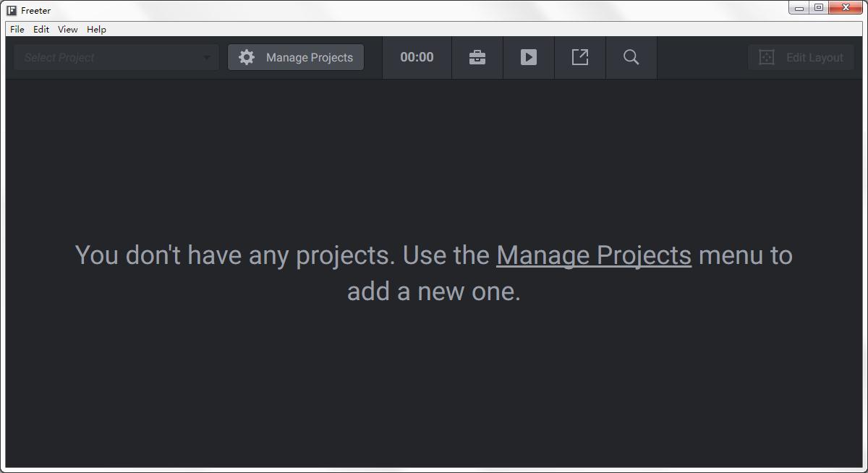
Task: Click the arrow of the project selector
Action: coord(207,58)
